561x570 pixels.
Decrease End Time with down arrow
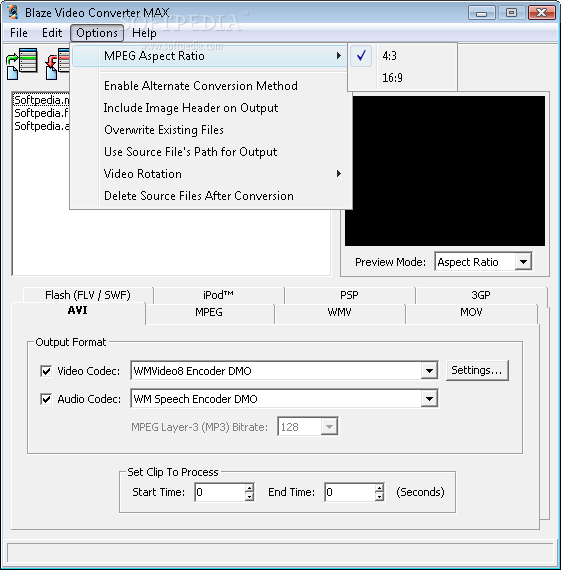click(379, 497)
